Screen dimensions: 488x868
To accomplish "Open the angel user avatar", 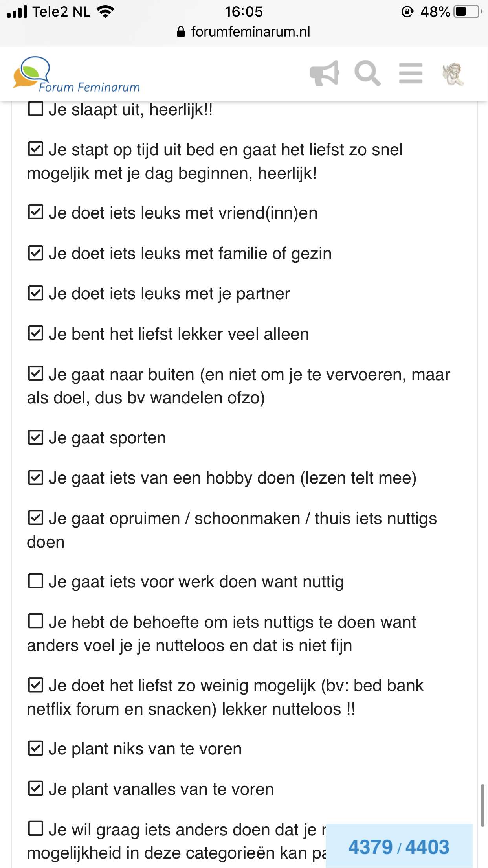I will tap(453, 74).
